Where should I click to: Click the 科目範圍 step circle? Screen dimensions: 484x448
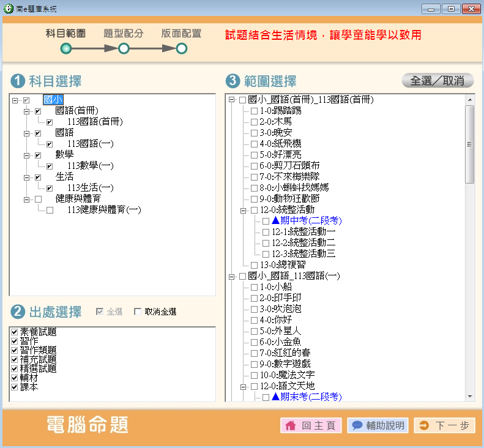pyautogui.click(x=65, y=48)
